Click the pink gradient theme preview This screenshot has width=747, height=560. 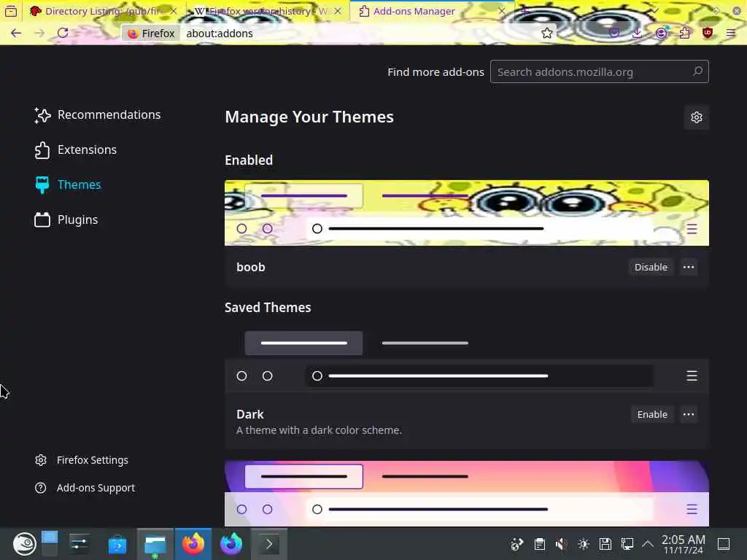coord(466,494)
